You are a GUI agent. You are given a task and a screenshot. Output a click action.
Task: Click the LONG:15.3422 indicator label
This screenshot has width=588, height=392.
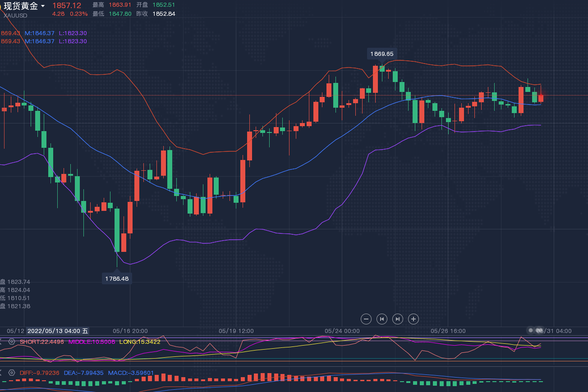[x=140, y=342]
